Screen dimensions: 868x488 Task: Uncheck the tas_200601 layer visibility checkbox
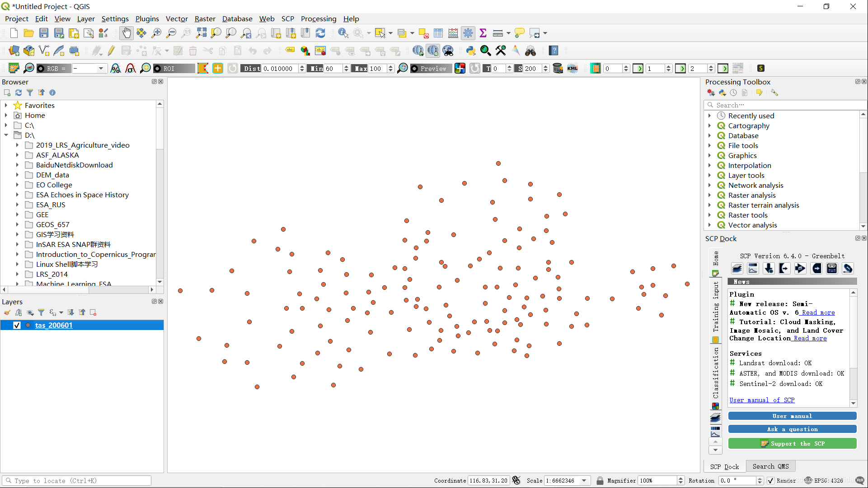coord(17,325)
